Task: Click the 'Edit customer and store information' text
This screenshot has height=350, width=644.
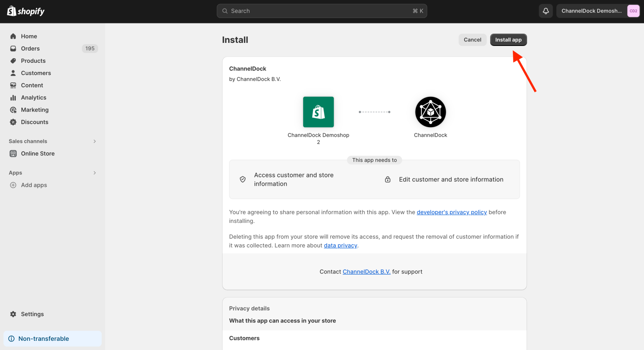Action: (x=451, y=180)
